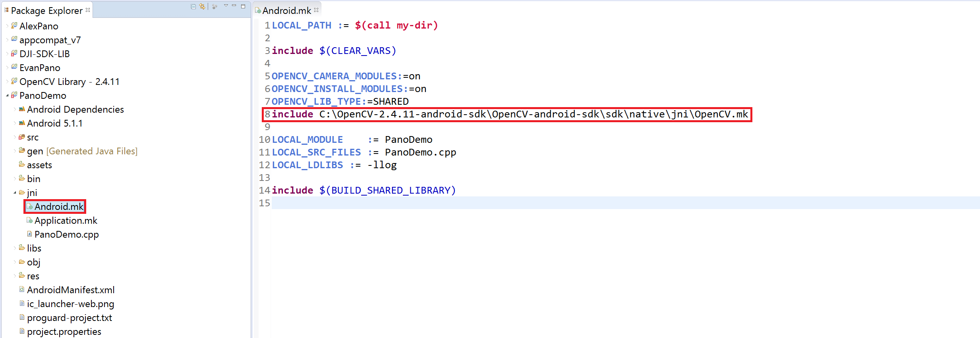Screen dimensions: 980x338
Task: Select Application.mk file icon in jni
Action: click(x=29, y=221)
